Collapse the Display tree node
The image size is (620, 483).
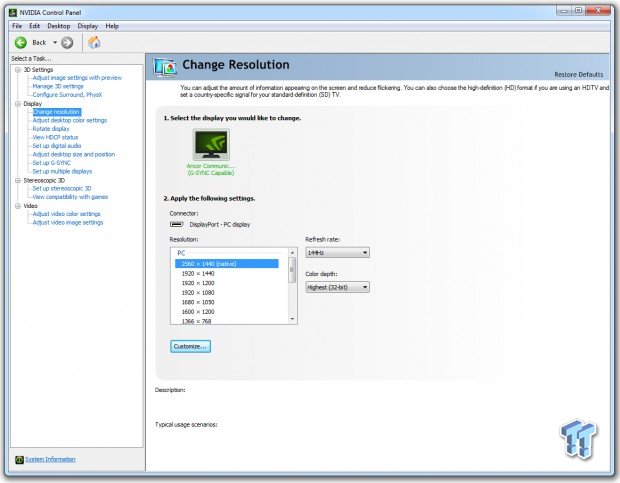click(x=18, y=104)
